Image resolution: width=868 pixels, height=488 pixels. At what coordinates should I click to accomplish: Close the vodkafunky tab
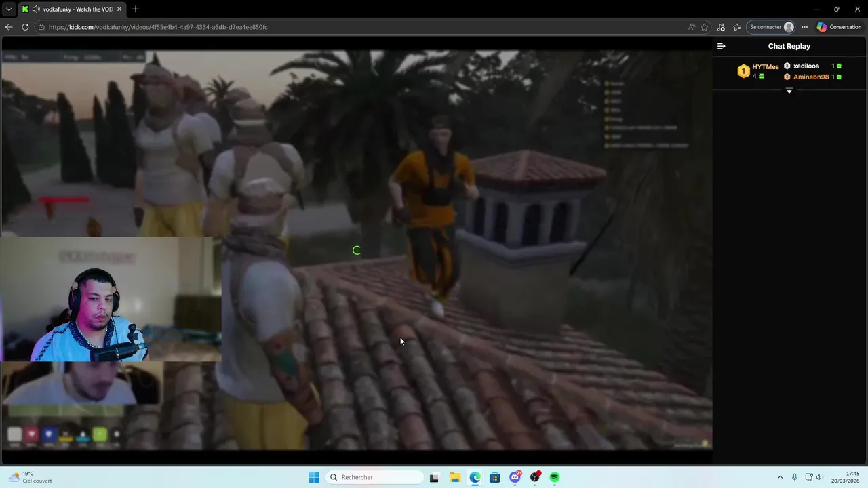click(119, 9)
